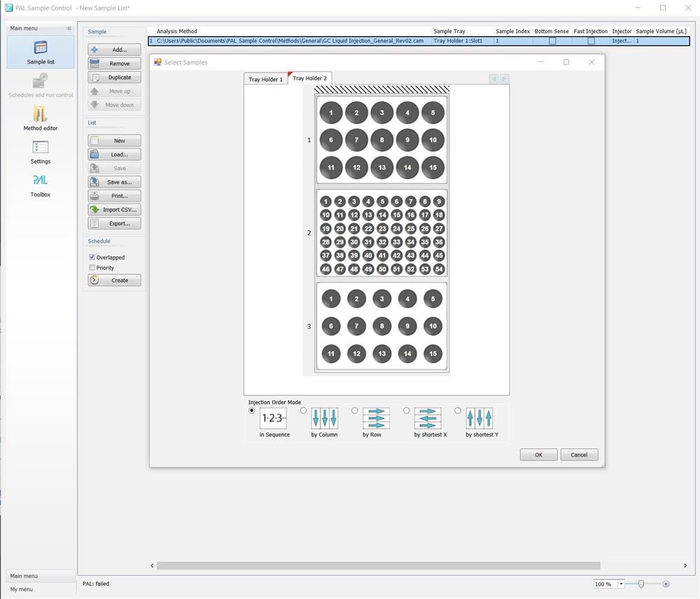Adjust the zoom slider in status bar
This screenshot has width=700, height=599.
641,584
